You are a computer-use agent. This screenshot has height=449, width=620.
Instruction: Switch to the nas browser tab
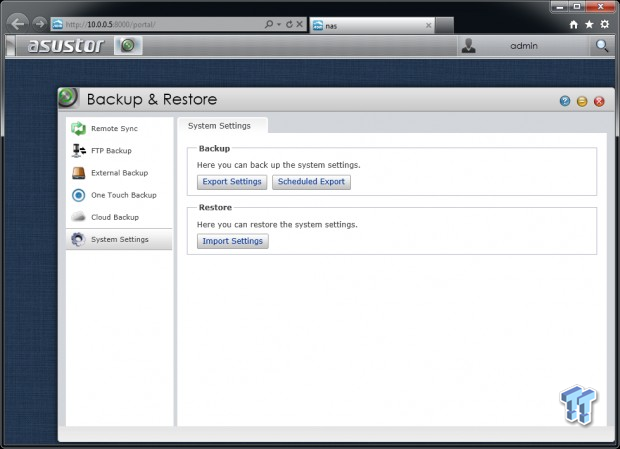(x=372, y=26)
